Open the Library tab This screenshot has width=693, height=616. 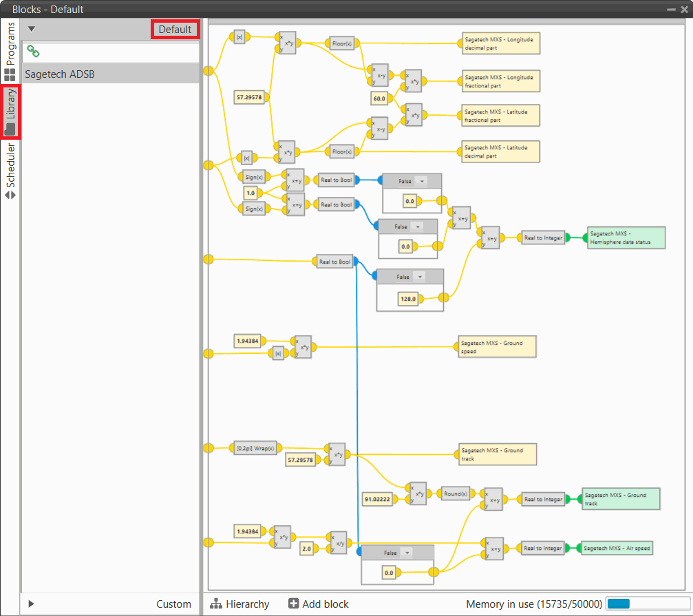10,111
